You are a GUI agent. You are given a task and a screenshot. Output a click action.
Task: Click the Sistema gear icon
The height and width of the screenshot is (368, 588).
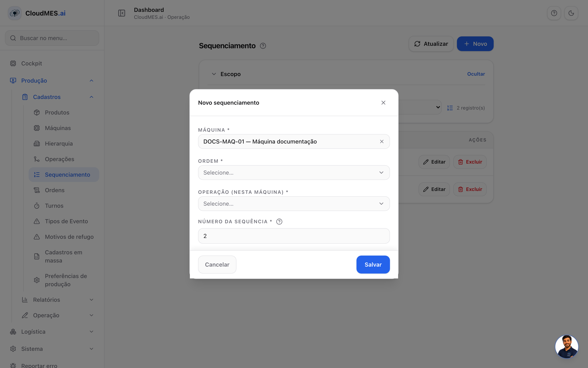[13, 349]
